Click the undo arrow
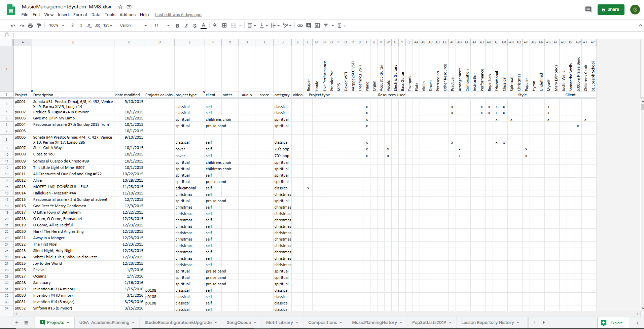The width and height of the screenshot is (644, 329). (x=13, y=26)
